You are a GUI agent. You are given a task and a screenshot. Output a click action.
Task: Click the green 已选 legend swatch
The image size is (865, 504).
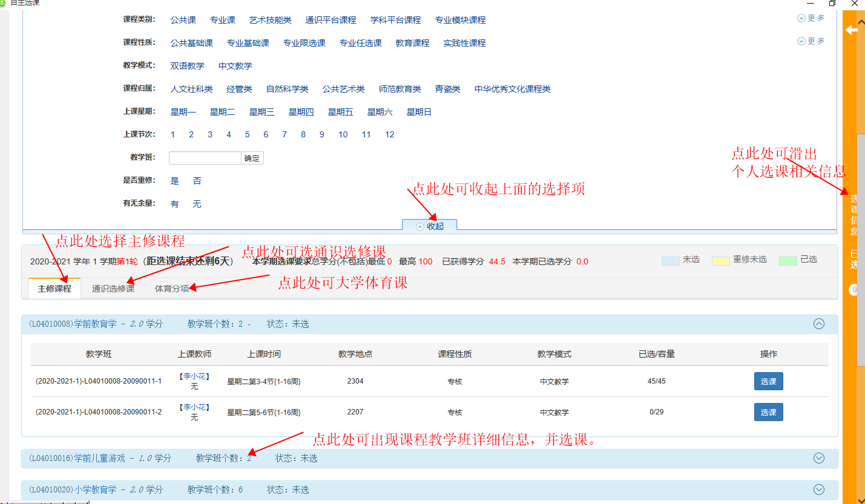pos(788,260)
